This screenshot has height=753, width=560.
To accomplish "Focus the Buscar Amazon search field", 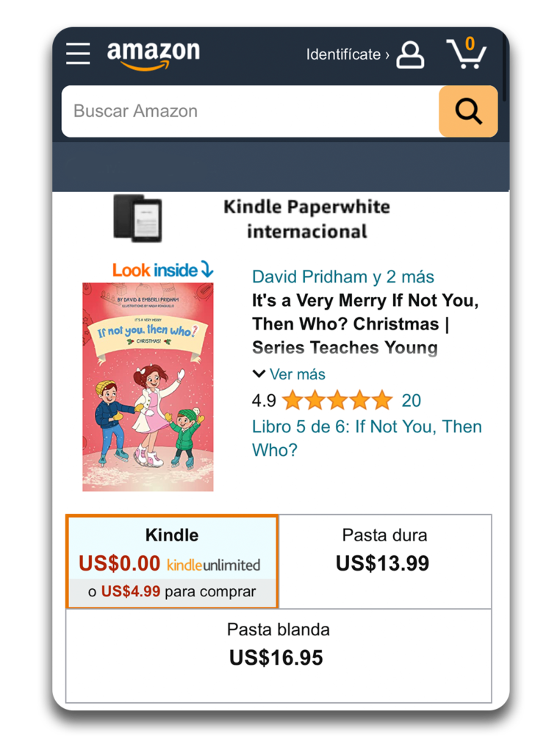I will tap(251, 112).
